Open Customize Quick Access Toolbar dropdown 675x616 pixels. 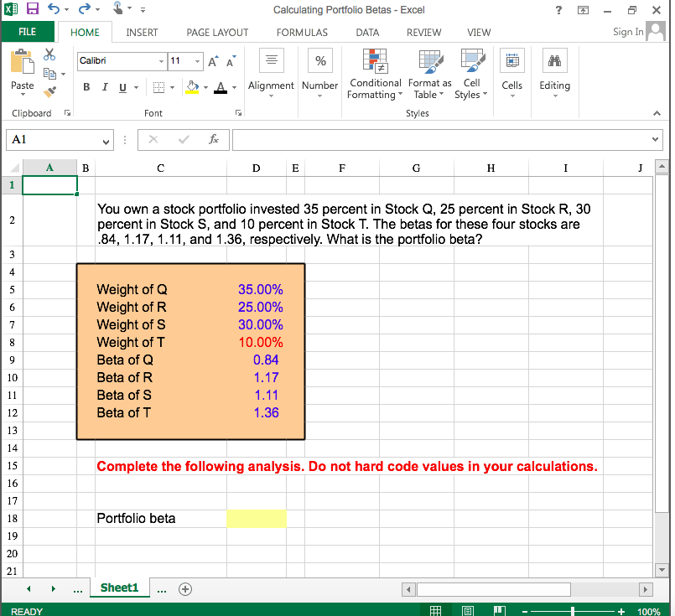click(143, 9)
